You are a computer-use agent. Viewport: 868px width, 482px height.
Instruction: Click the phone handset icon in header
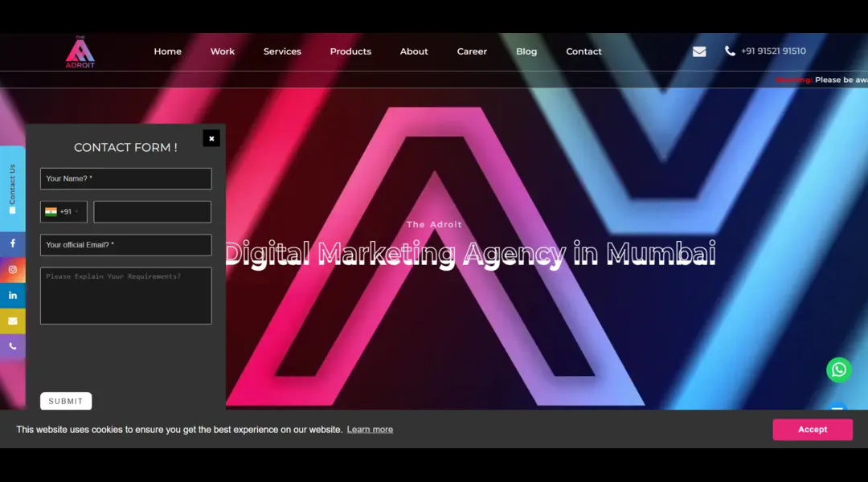tap(730, 51)
